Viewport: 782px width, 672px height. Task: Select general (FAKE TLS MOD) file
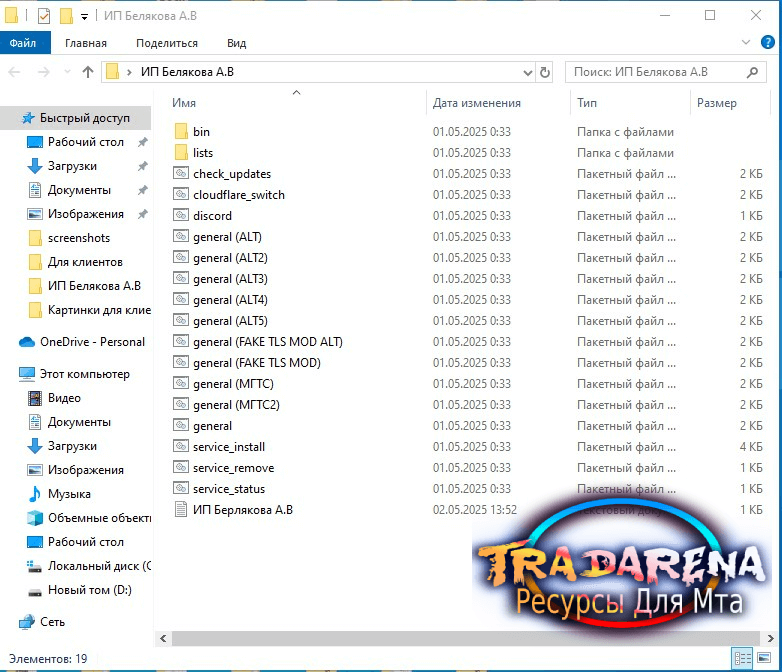[257, 363]
